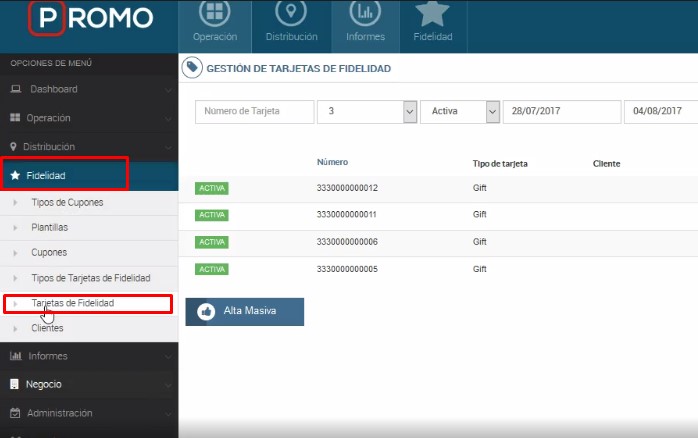
Task: Open Tipos de Cupones submenu item
Action: (67, 202)
